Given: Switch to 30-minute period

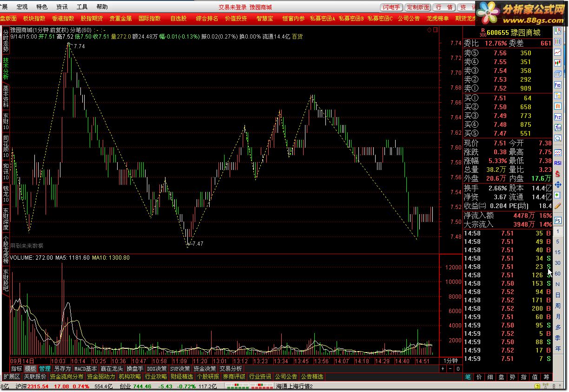Looking at the screenshot, I should (558, 263).
